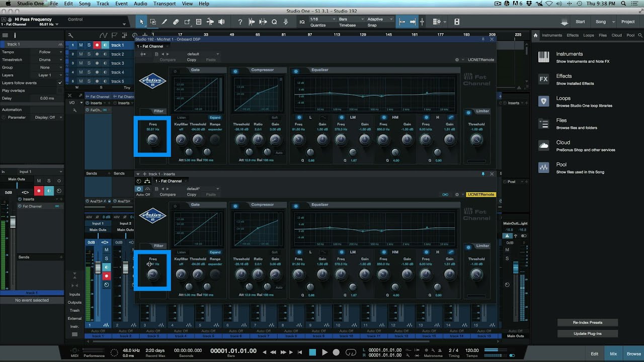Viewport: 644px width, 362px height.
Task: Open the Audio menu
Action: [x=140, y=4]
